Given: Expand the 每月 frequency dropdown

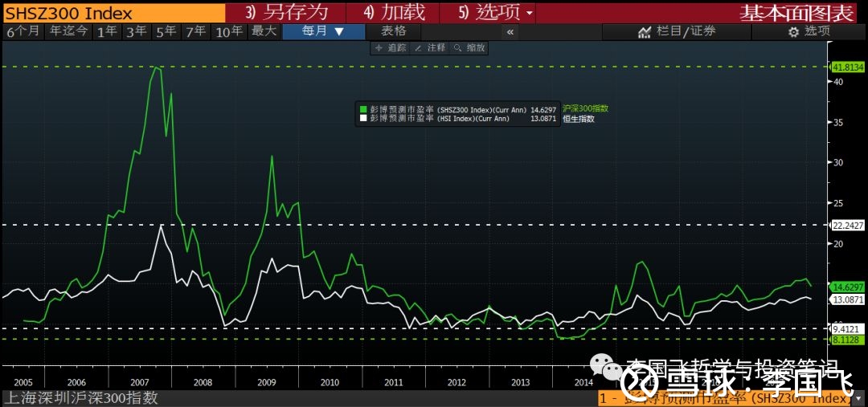Looking at the screenshot, I should tap(322, 31).
